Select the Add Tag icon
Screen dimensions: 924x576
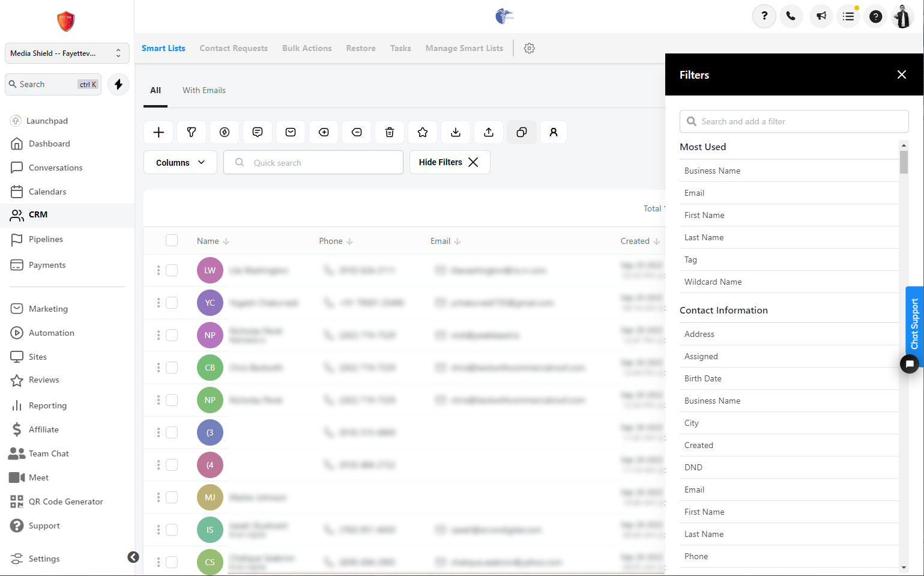click(x=324, y=132)
